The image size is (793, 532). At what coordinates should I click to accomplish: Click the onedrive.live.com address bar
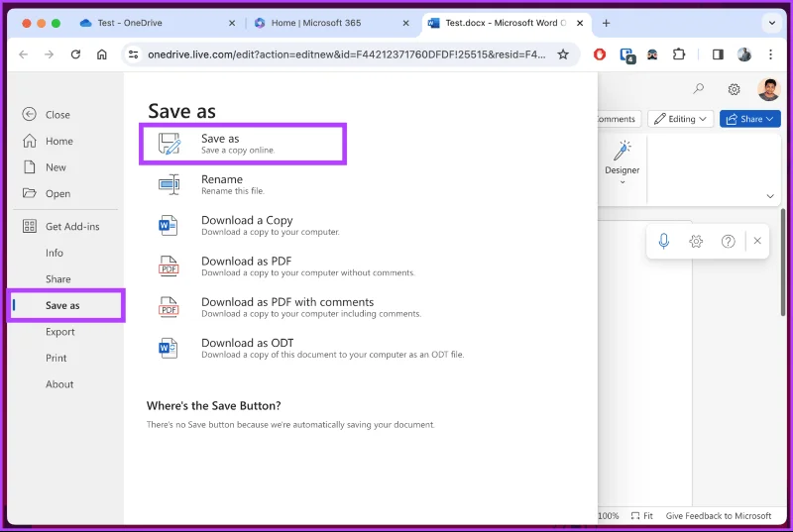(x=346, y=54)
